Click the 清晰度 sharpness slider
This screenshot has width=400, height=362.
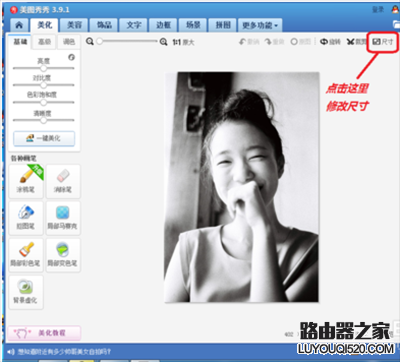tap(43, 120)
